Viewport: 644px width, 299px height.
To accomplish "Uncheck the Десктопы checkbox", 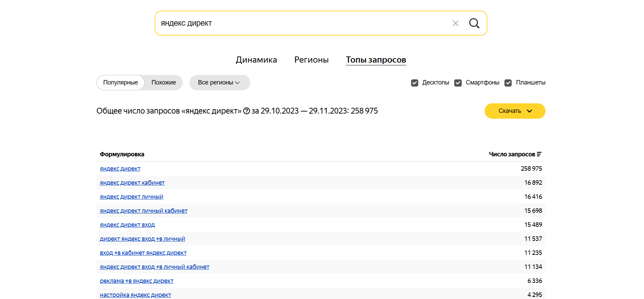I will coord(415,83).
